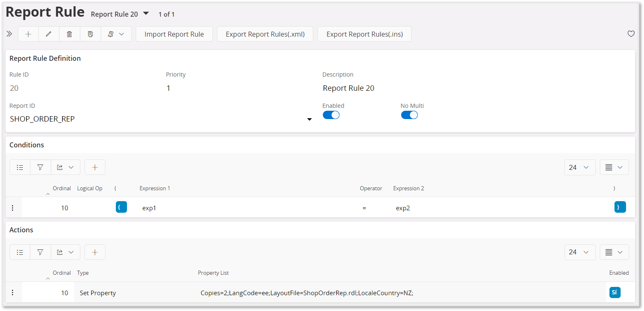
Task: Edit the report rule using the pencil icon
Action: pyautogui.click(x=49, y=34)
